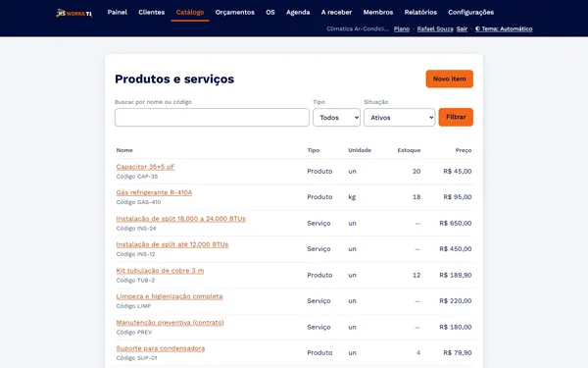Open the Painel menu
The width and height of the screenshot is (588, 368).
118,12
